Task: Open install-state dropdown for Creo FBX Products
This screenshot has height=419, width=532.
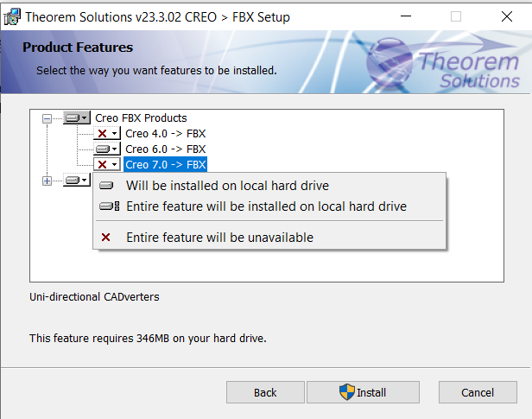Action: [77, 117]
